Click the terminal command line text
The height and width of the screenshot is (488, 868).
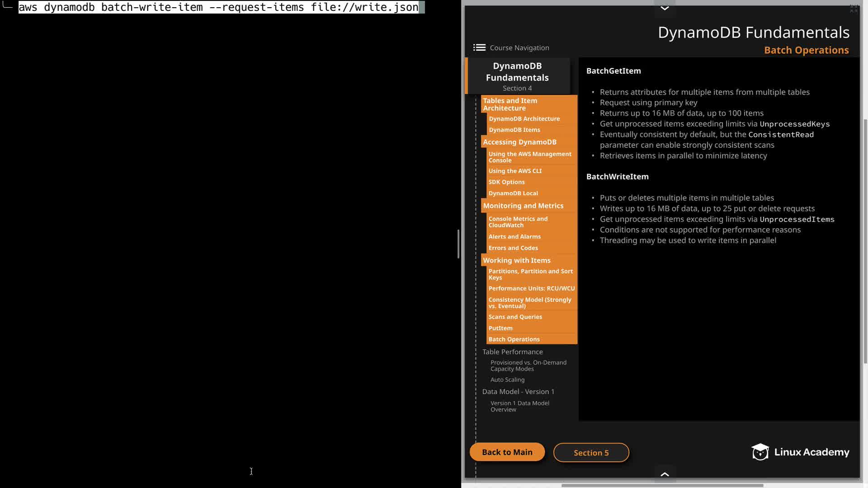(x=218, y=7)
